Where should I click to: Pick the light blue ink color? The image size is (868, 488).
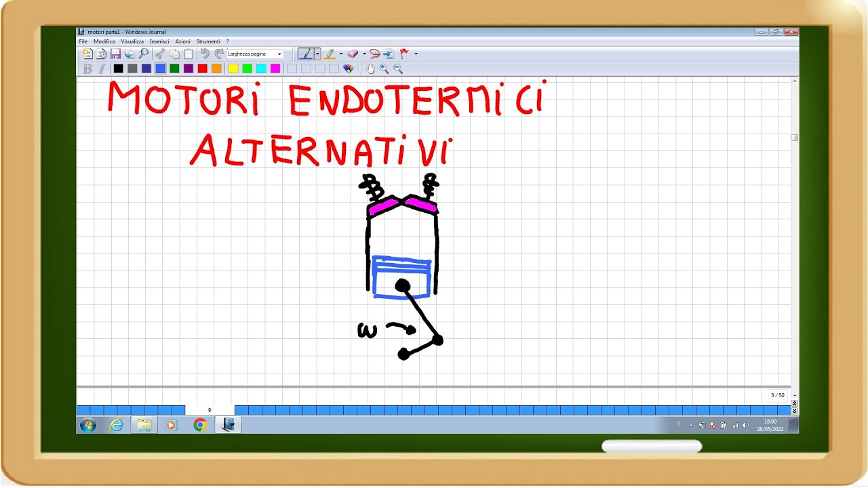pyautogui.click(x=160, y=68)
